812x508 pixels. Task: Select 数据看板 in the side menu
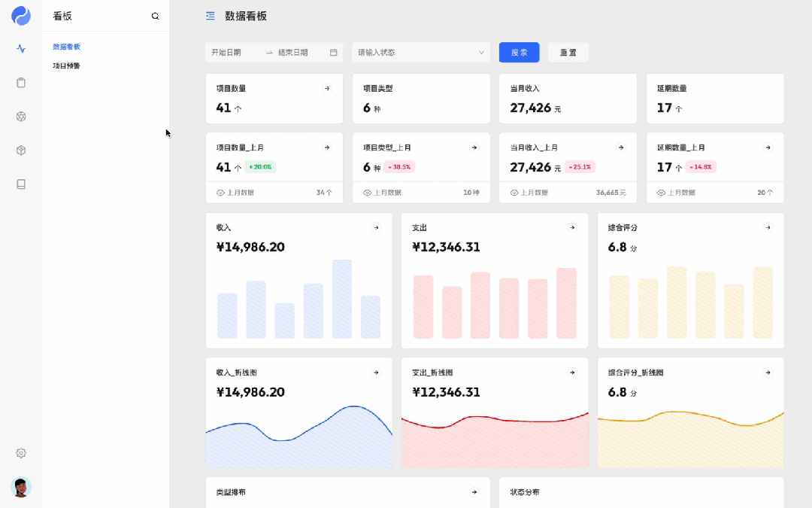point(66,47)
